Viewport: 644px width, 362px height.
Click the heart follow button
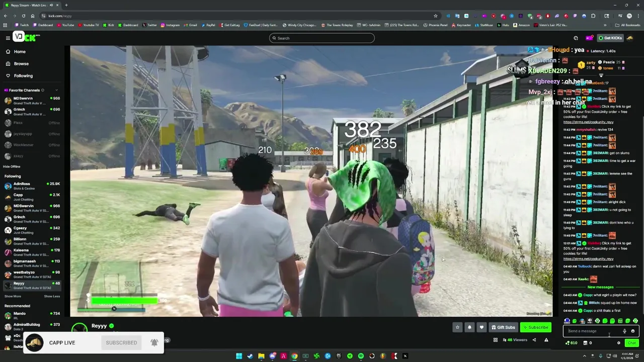pos(481,327)
